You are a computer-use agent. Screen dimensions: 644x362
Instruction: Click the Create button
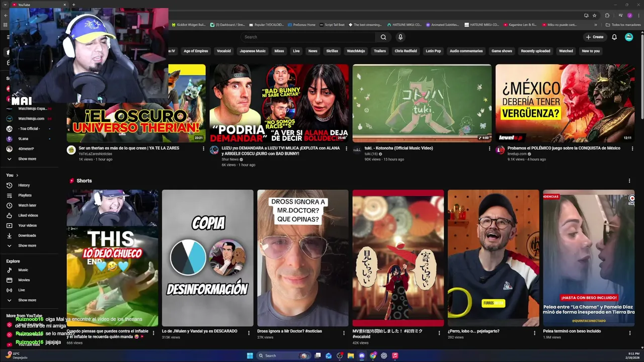click(x=594, y=37)
